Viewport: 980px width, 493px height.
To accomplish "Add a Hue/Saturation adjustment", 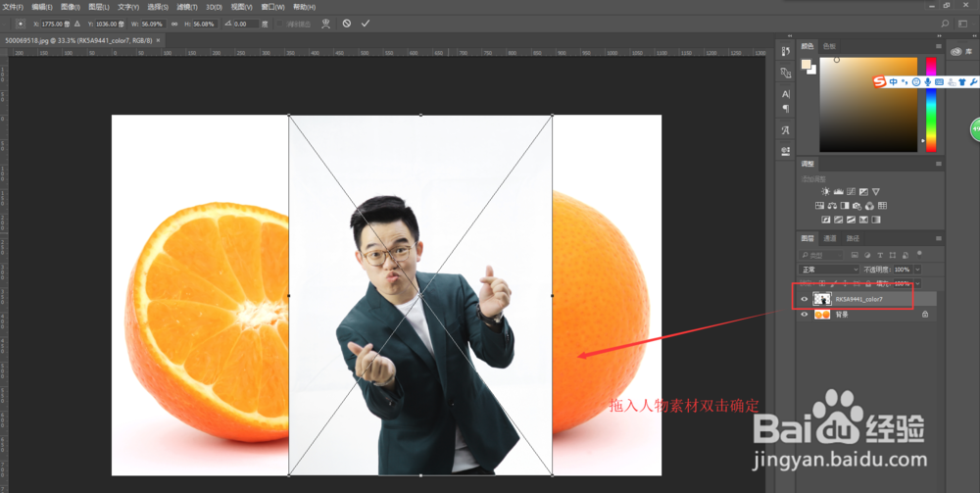I will click(x=819, y=206).
